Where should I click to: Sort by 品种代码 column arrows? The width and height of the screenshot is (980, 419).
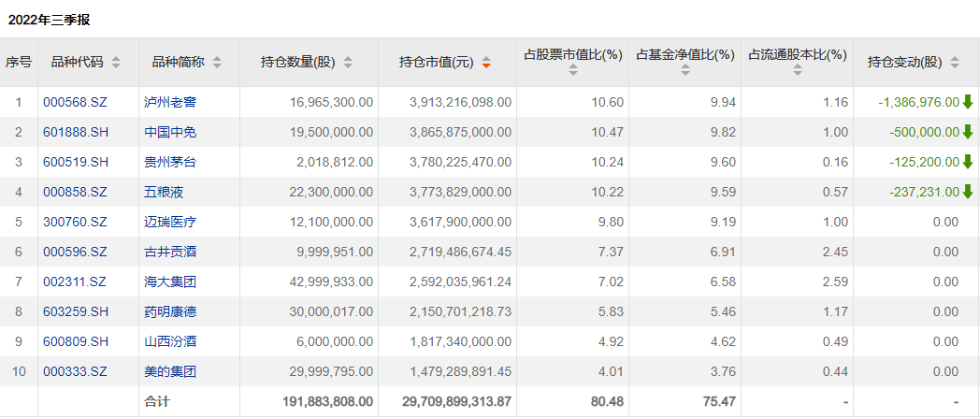click(116, 63)
